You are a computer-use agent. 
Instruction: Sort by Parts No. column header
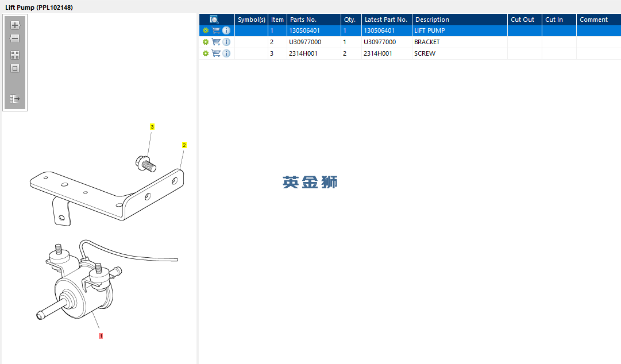point(314,20)
